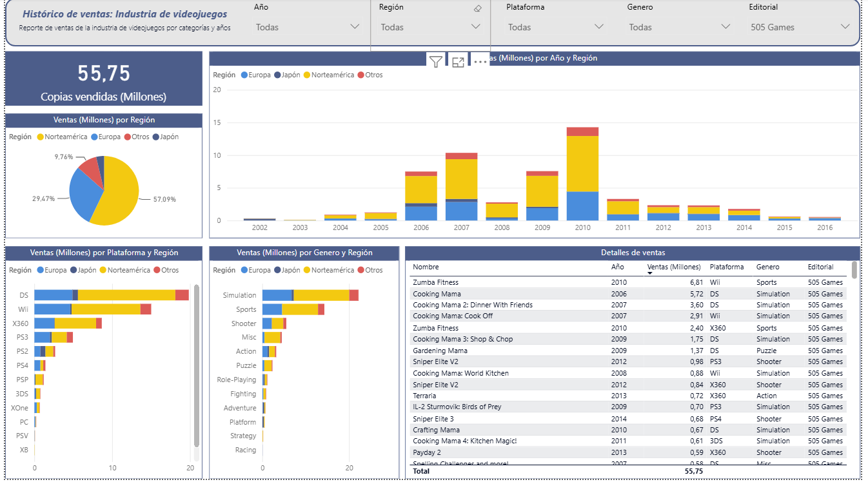
Task: Click the yellow segment of the 2010 bar
Action: (x=582, y=164)
